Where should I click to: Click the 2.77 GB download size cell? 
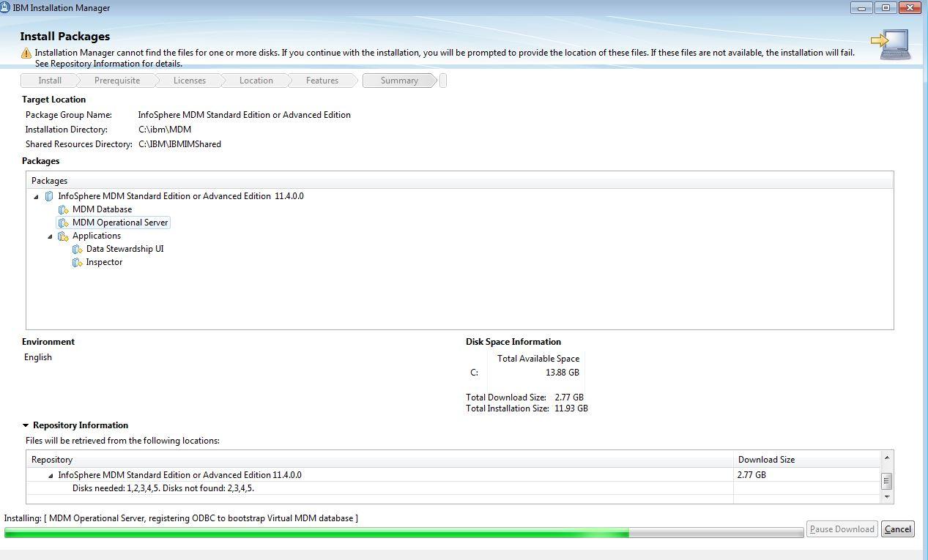(752, 475)
